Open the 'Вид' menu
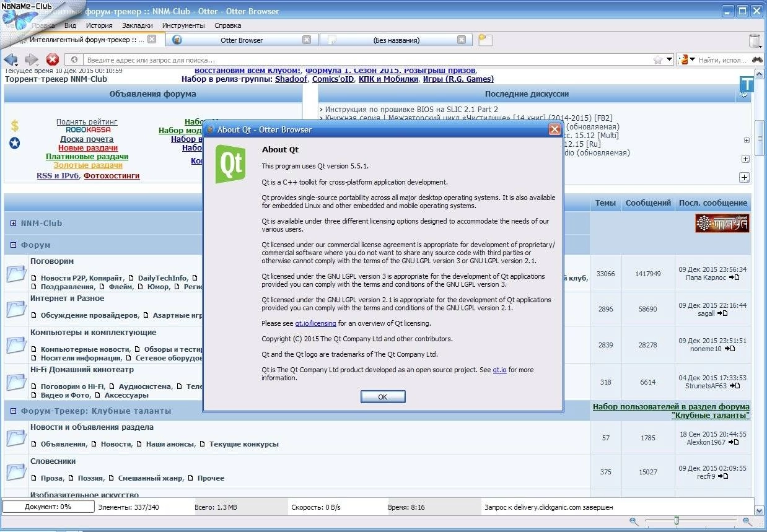The image size is (767, 532). [x=70, y=25]
